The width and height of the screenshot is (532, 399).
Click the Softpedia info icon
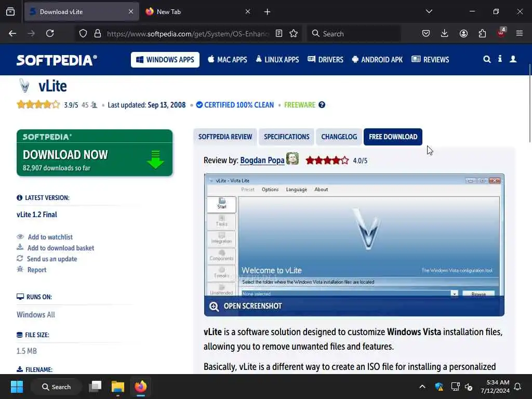(500, 59)
